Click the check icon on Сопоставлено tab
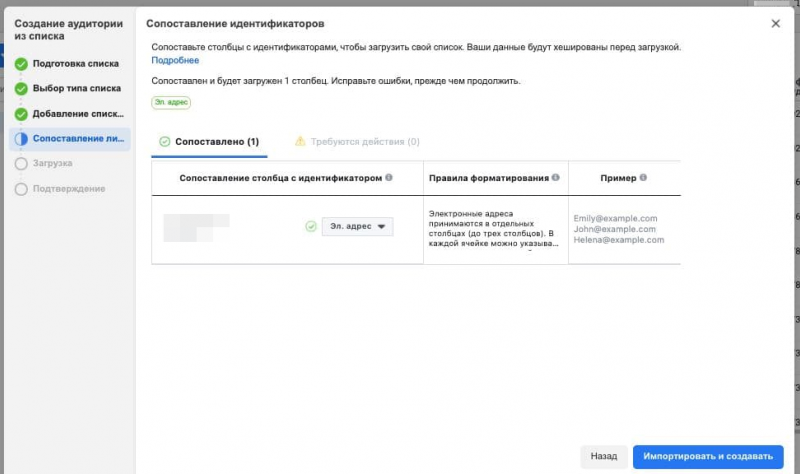The width and height of the screenshot is (800, 474). 164,142
